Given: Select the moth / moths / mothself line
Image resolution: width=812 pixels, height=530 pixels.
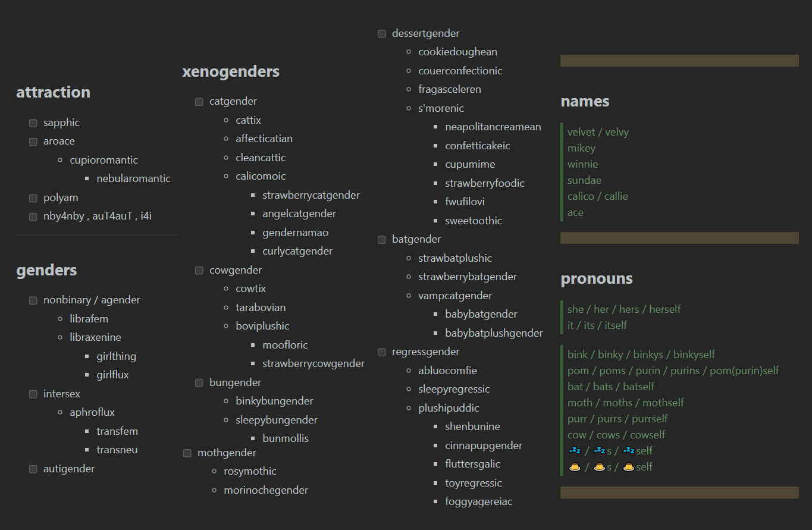Looking at the screenshot, I should tap(625, 403).
